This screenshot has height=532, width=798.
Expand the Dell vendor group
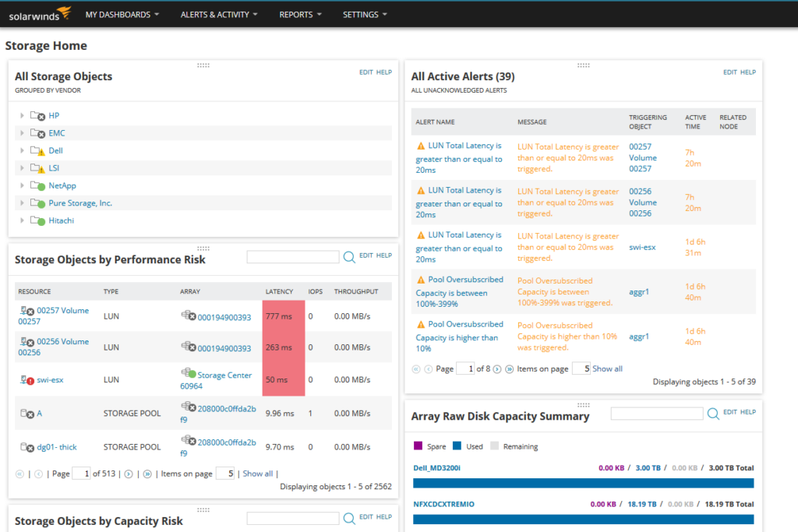(22, 150)
